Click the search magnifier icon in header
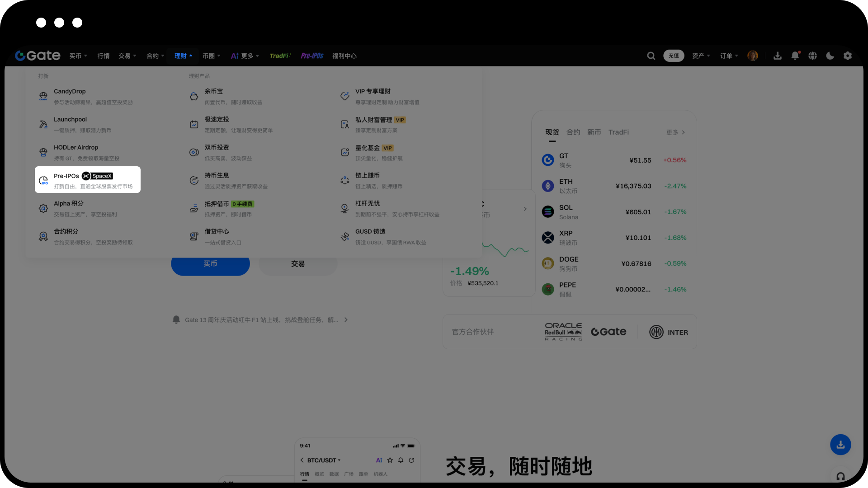This screenshot has width=868, height=488. point(651,56)
